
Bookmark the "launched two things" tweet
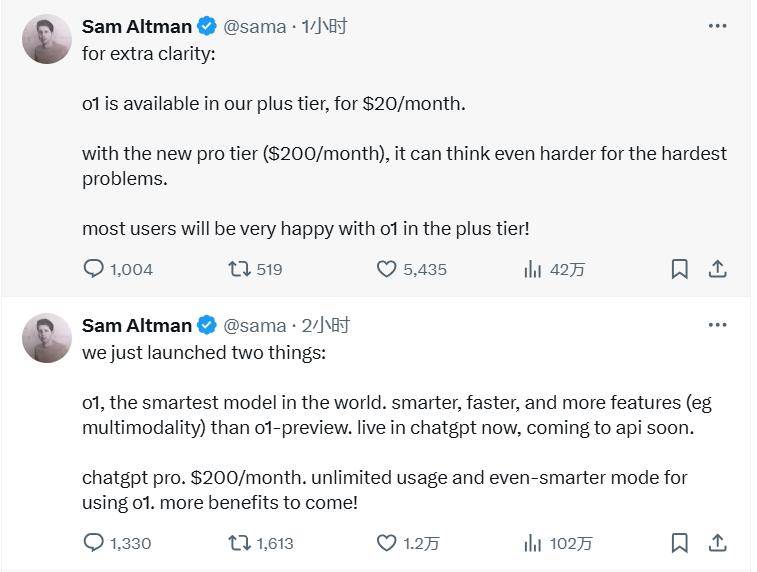679,543
